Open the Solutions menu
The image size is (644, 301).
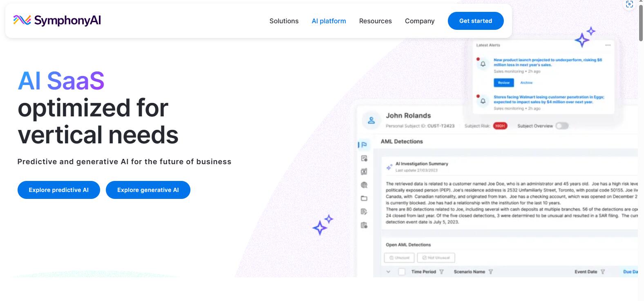pyautogui.click(x=284, y=21)
